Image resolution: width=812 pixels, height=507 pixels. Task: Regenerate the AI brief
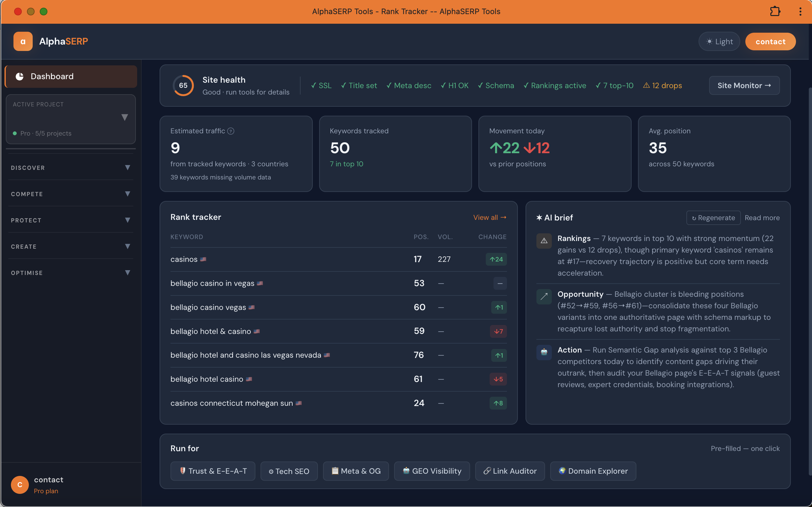713,218
